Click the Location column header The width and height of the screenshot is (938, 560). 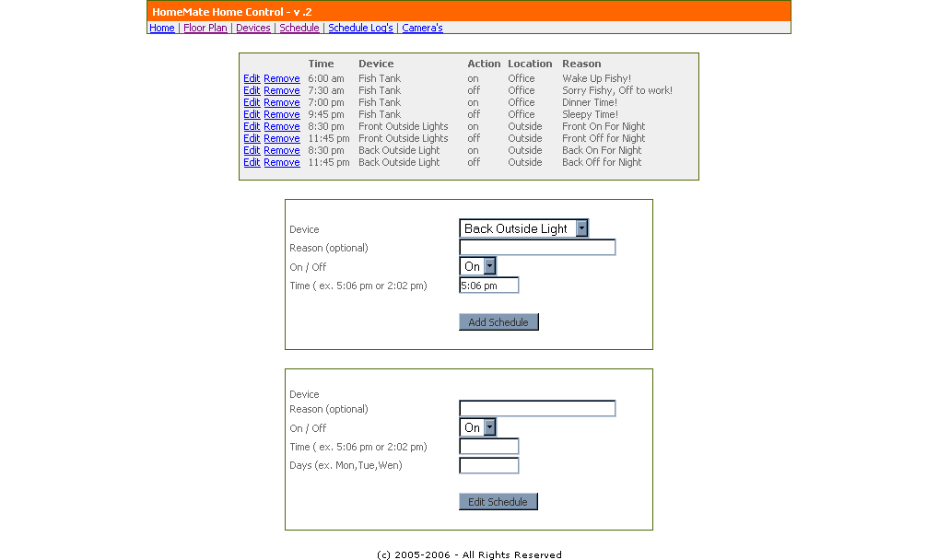530,64
